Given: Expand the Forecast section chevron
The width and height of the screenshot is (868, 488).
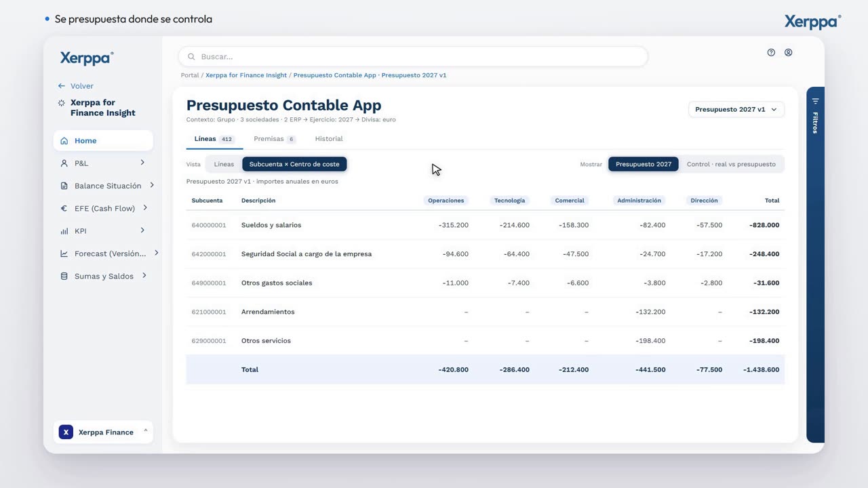Looking at the screenshot, I should click(156, 253).
